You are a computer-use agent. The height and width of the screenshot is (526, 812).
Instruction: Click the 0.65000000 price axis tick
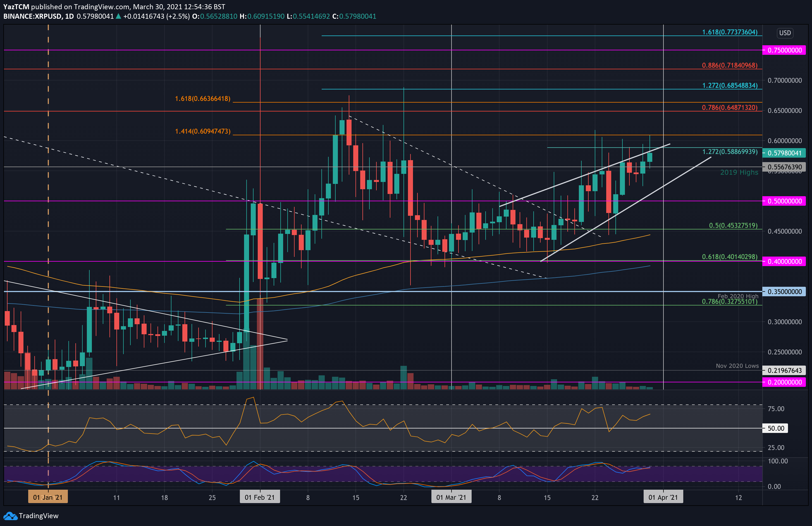click(x=785, y=111)
